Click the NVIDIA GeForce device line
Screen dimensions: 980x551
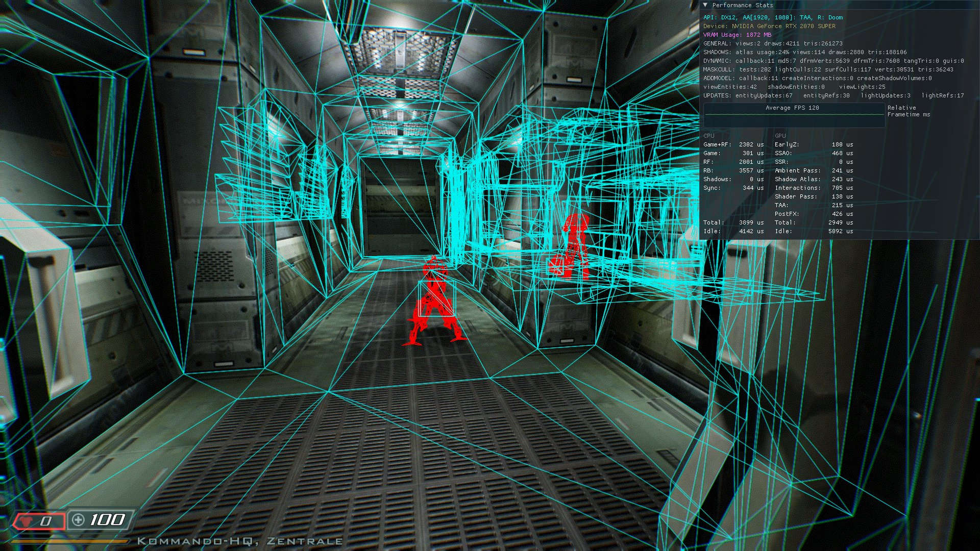pyautogui.click(x=769, y=26)
